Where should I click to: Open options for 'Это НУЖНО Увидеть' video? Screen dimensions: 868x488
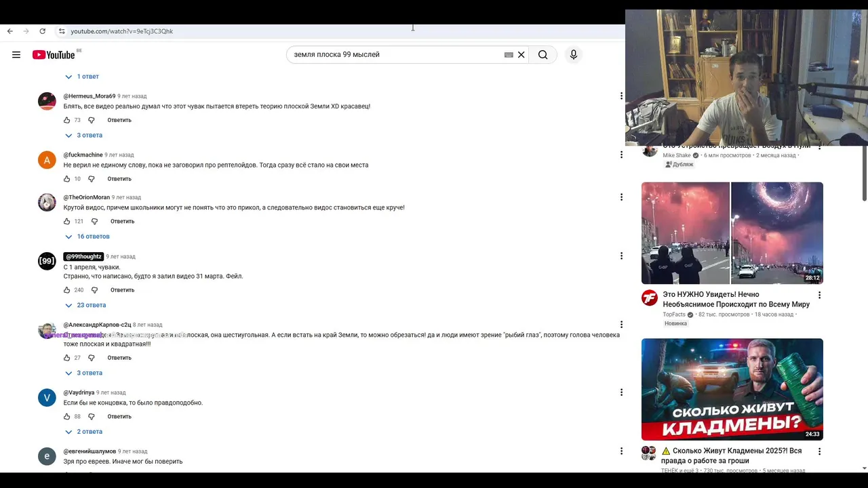tap(819, 296)
